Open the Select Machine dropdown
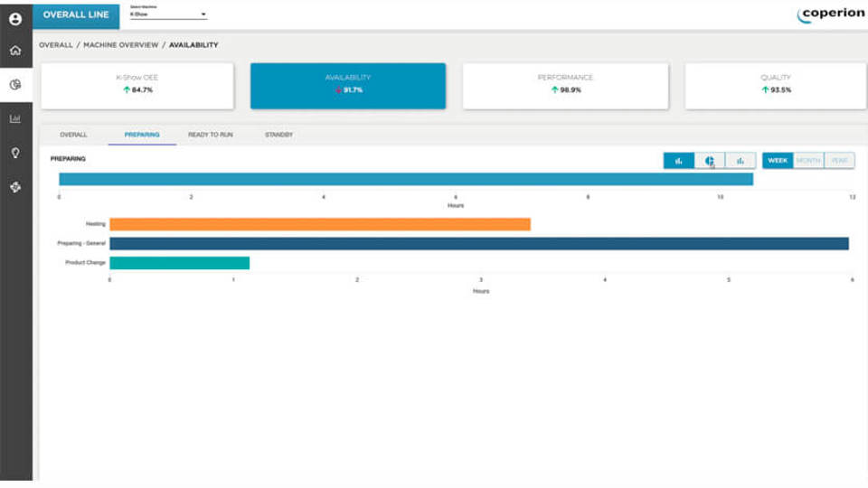This screenshot has width=868, height=488. click(x=169, y=14)
